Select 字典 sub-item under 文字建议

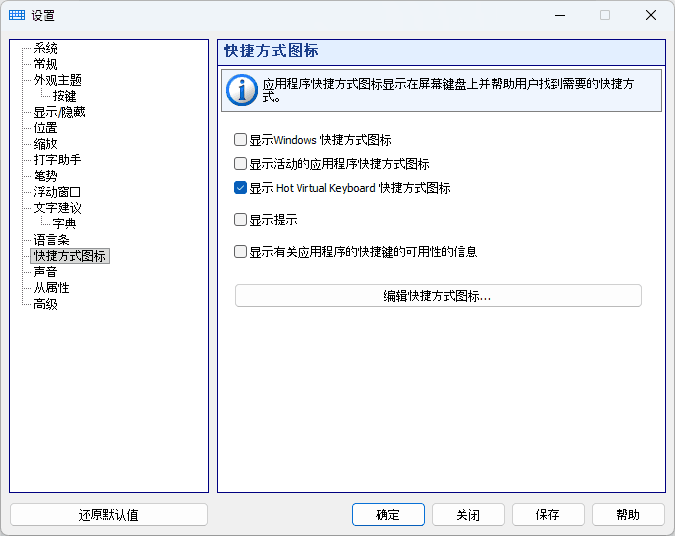pyautogui.click(x=65, y=224)
